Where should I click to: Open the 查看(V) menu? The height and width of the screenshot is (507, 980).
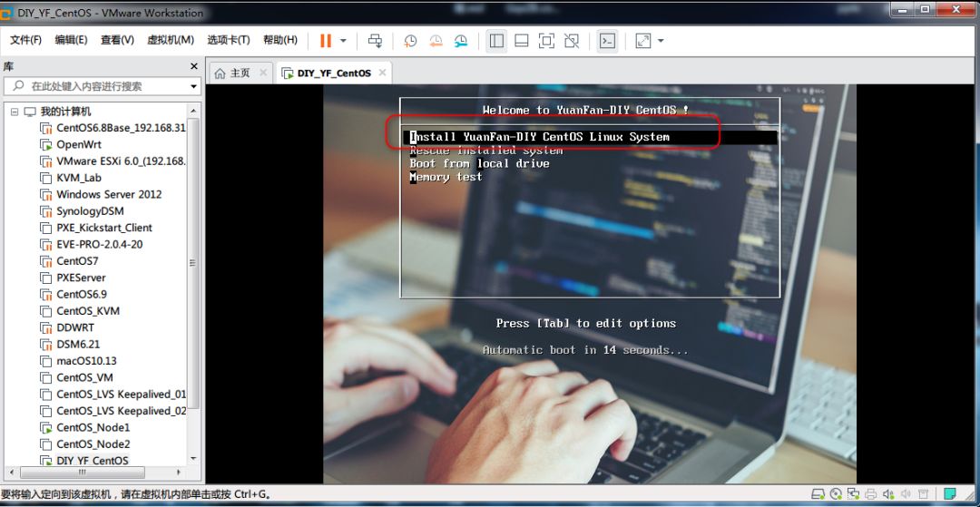[117, 40]
